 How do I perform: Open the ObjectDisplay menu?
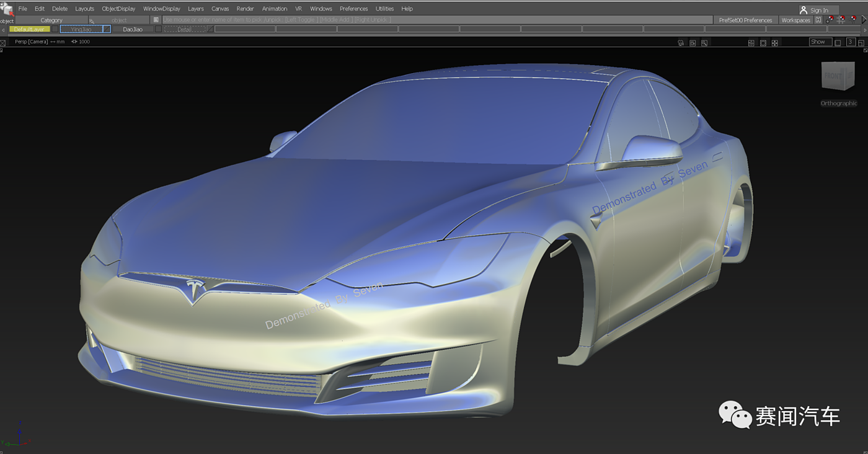118,9
